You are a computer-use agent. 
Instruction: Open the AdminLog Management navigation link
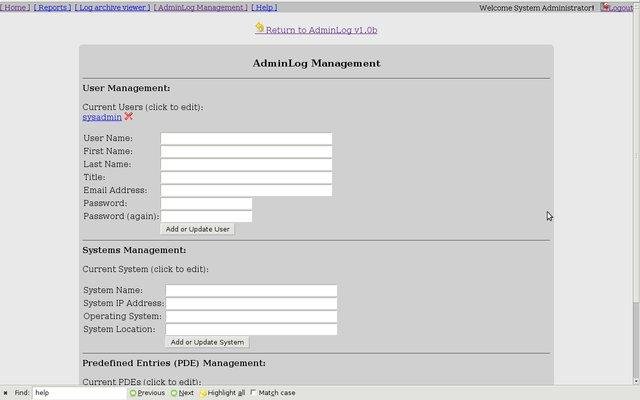200,7
